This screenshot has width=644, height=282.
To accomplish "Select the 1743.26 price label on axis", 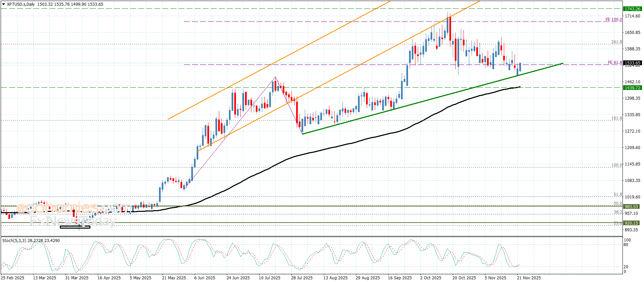I will coord(632,9).
